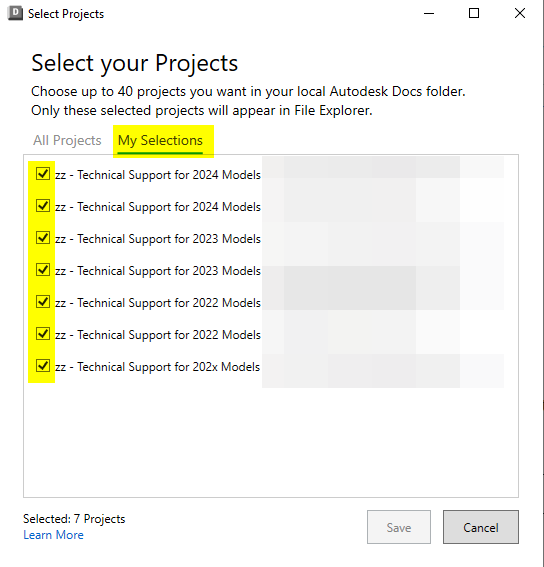
Task: Uncheck the 202x Models project checkbox
Action: [x=43, y=365]
